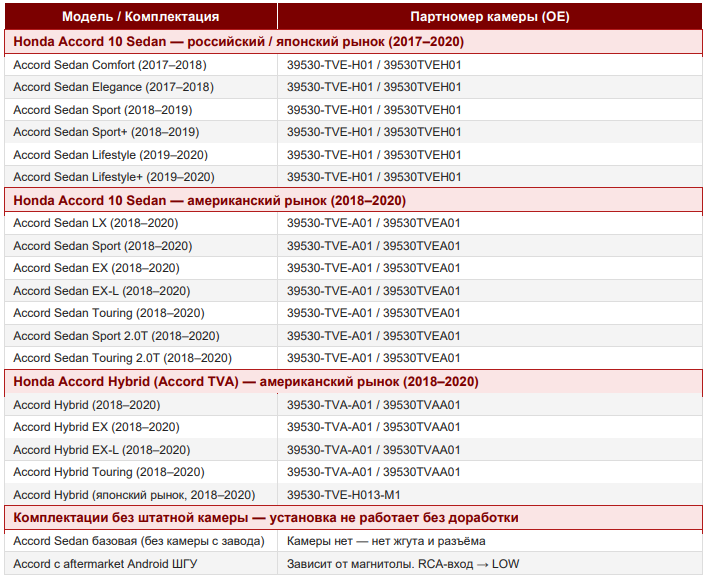Viewport: 708px width, 579px height.
Task: Click the 'Модель / Комплектация' column header
Action: pyautogui.click(x=140, y=17)
